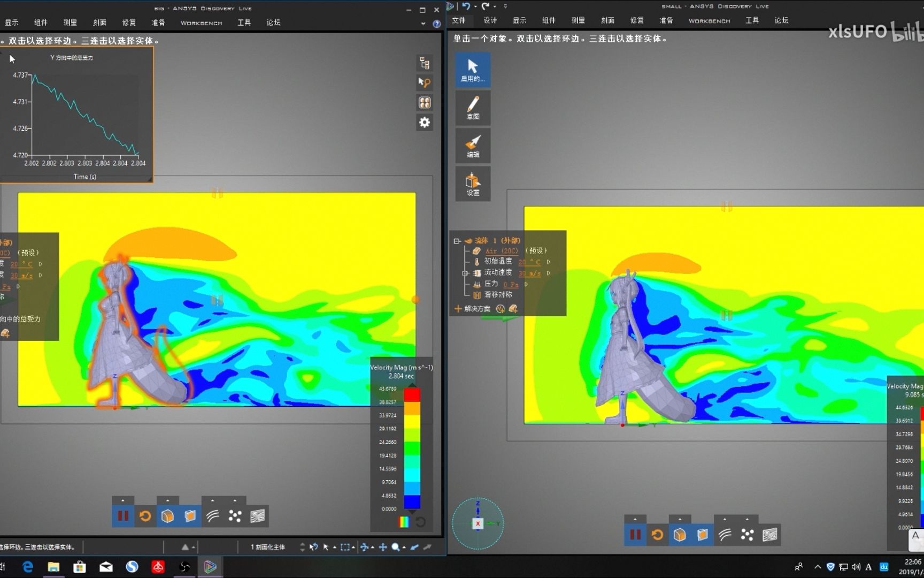
Task: Toggle 3D volume view in right window
Action: 680,535
